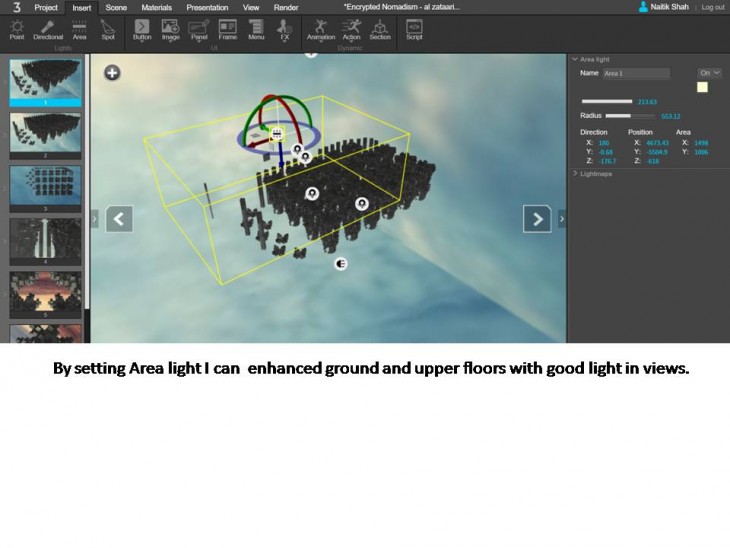This screenshot has height=548, width=730.
Task: Go to the next view with right arrow
Action: [538, 218]
